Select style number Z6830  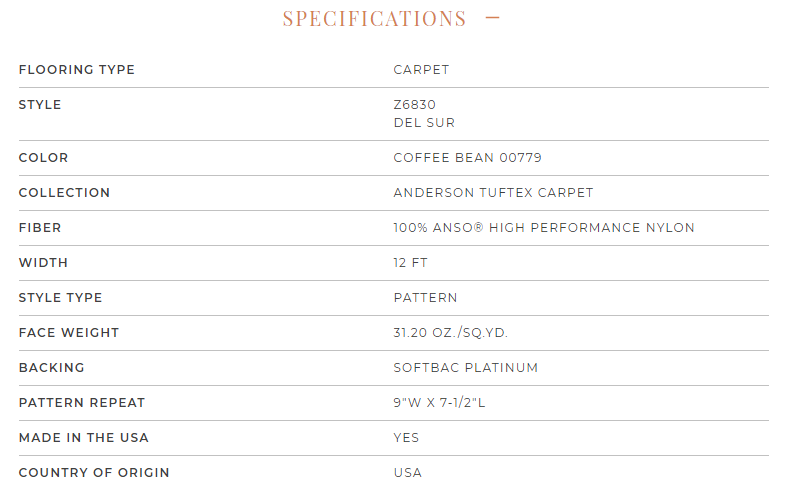[415, 105]
